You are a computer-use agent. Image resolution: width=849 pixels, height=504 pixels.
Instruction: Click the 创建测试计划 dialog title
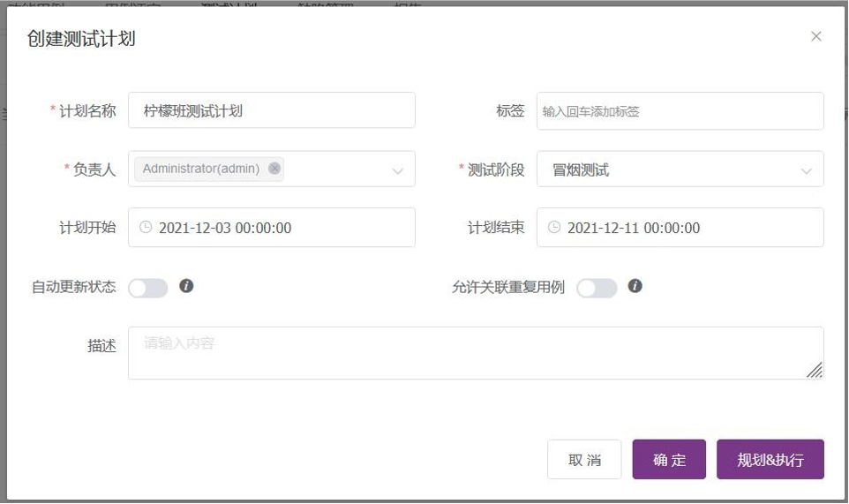click(81, 39)
